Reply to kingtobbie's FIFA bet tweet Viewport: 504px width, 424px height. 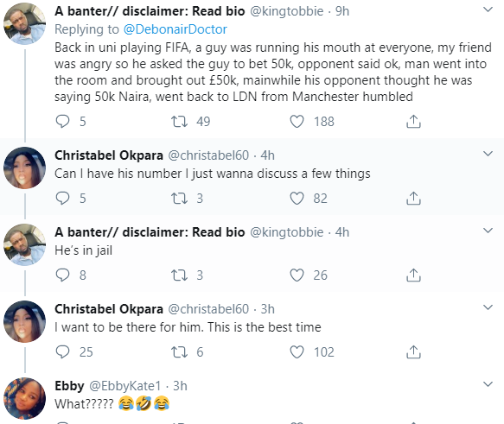pyautogui.click(x=62, y=122)
